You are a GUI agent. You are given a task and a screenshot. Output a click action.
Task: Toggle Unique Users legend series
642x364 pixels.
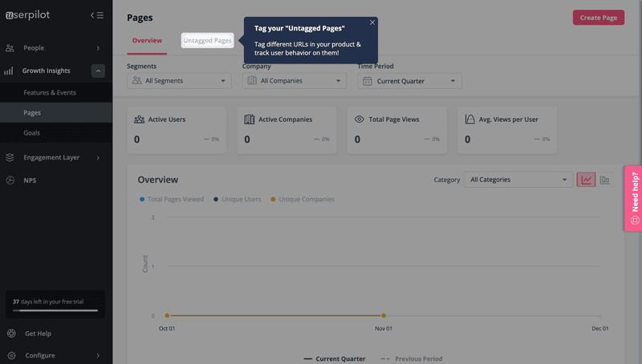pyautogui.click(x=237, y=199)
